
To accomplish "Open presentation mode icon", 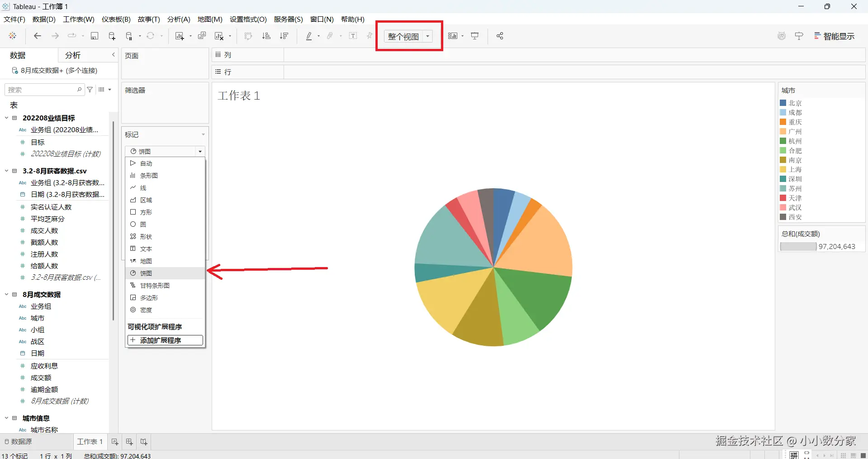I will point(475,36).
